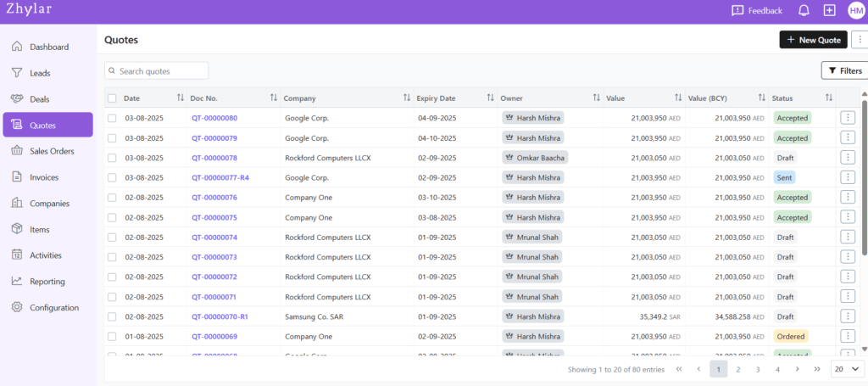Screen dimensions: 868x386
Task: Open the Invoices sidebar item
Action: pos(45,177)
